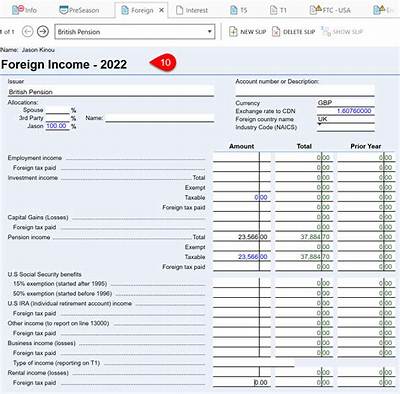The width and height of the screenshot is (400, 394).
Task: Click Pension income Foreign tax paid Amount
Action: point(242,266)
